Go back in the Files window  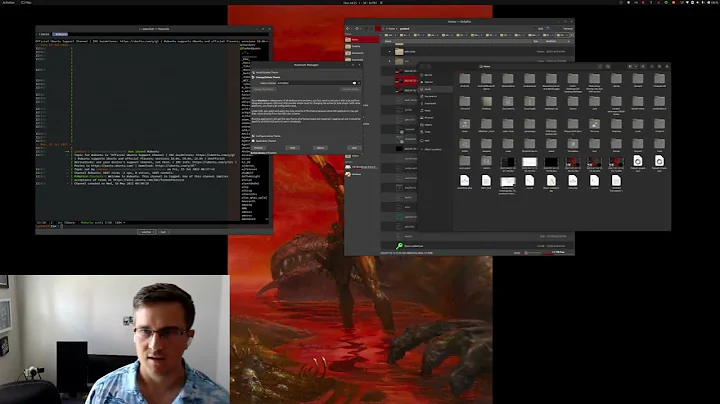[422, 67]
